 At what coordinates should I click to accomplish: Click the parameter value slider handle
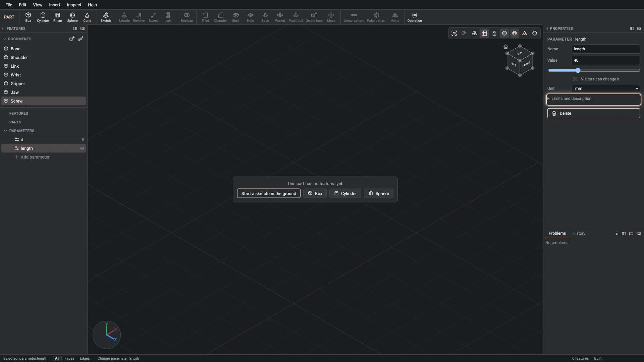click(x=578, y=70)
